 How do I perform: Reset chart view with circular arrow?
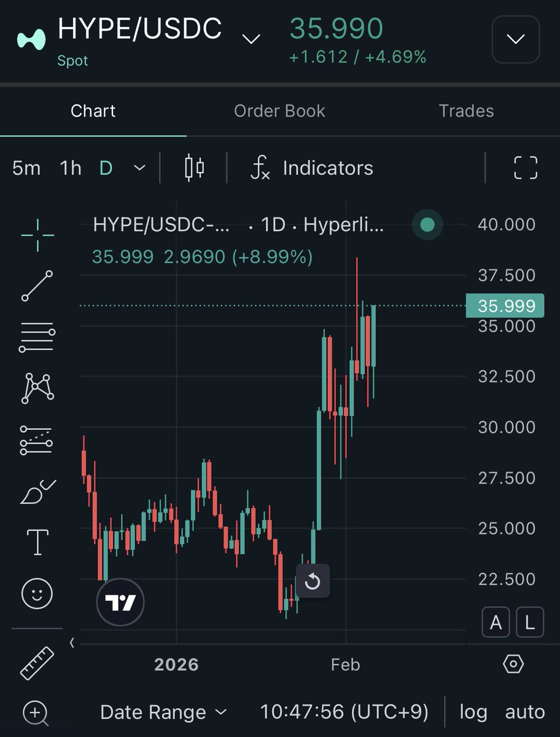point(313,581)
